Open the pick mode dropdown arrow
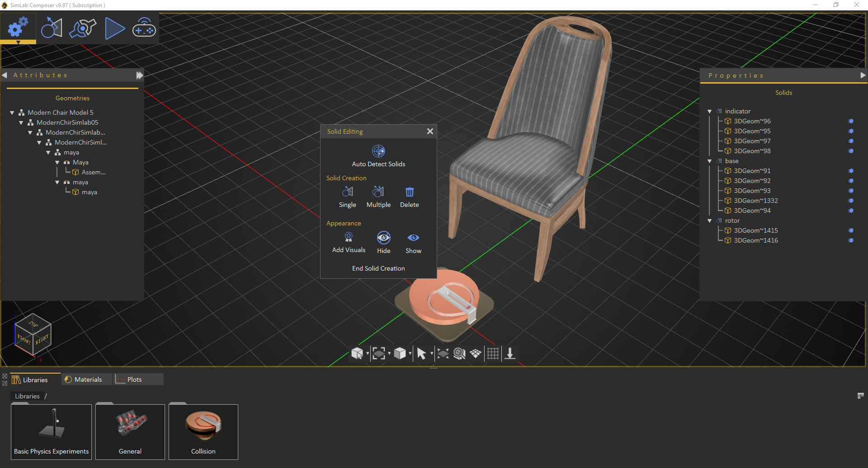Image resolution: width=868 pixels, height=468 pixels. pyautogui.click(x=368, y=353)
